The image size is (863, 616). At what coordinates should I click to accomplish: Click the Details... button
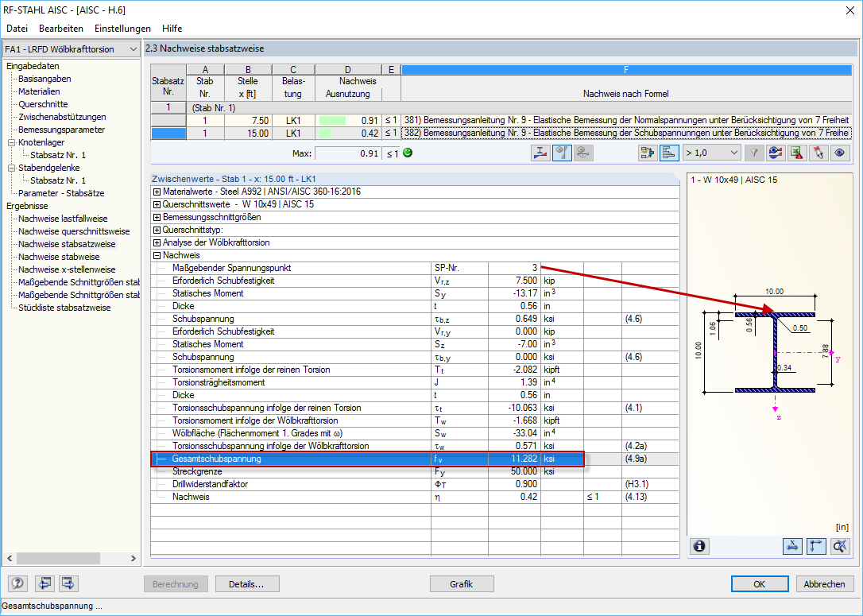[247, 584]
